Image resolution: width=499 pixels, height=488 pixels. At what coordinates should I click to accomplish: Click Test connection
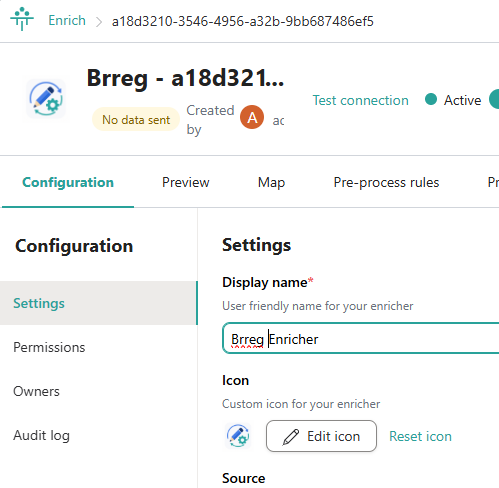pos(360,100)
